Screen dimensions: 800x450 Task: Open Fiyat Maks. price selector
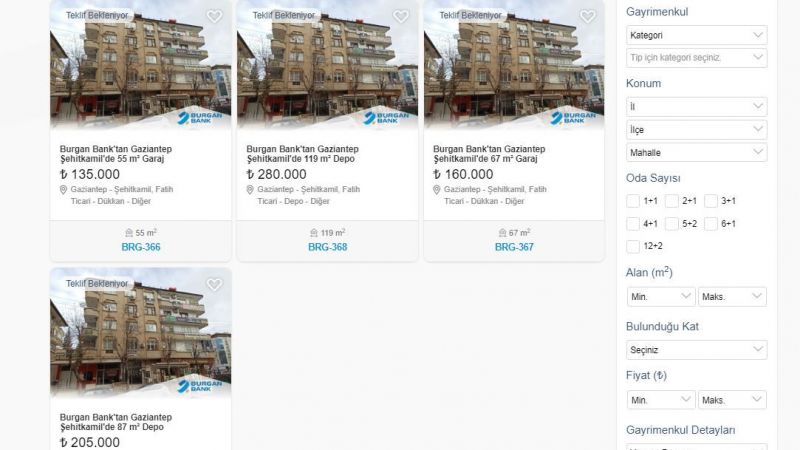tap(732, 400)
